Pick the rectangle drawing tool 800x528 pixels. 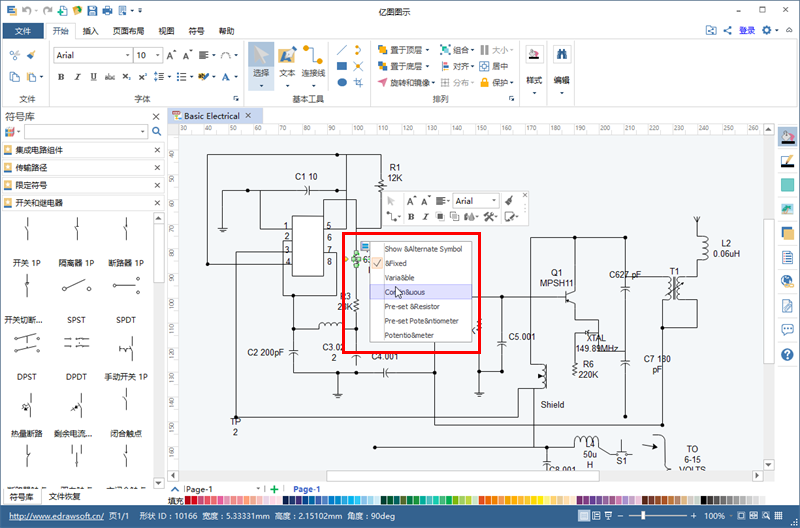tap(342, 66)
